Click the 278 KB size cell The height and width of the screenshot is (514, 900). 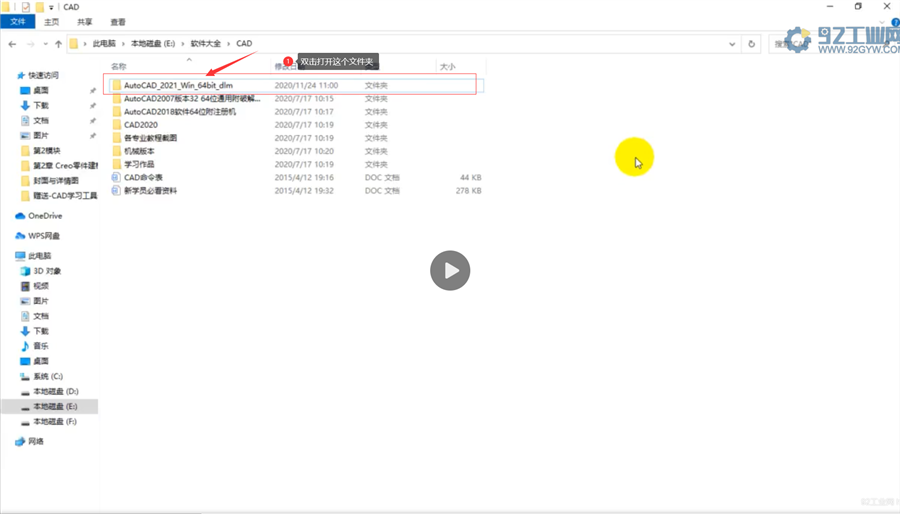coord(468,191)
